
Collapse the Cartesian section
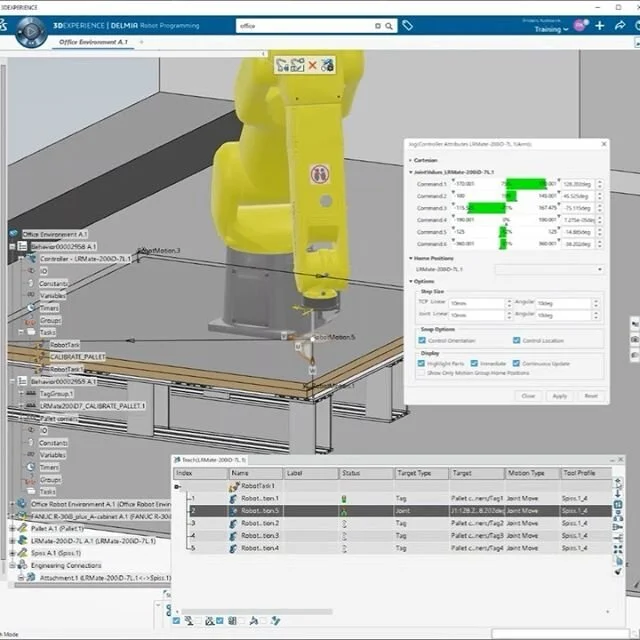coord(411,160)
